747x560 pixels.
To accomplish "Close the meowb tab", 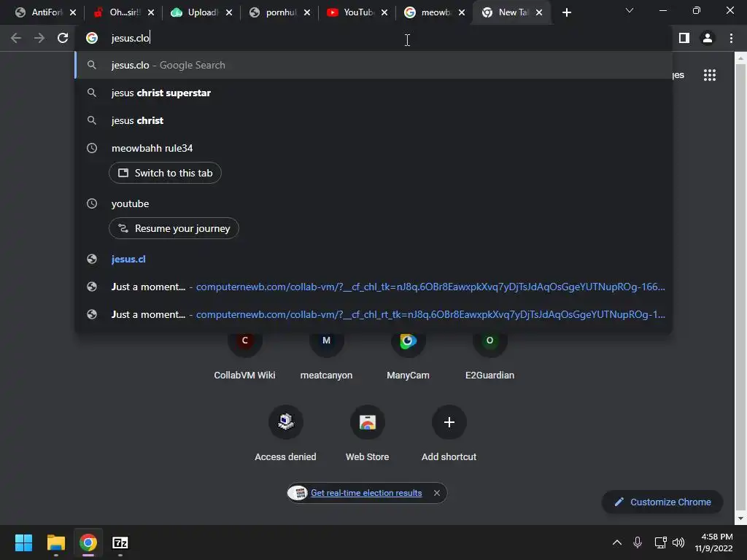I will click(462, 12).
